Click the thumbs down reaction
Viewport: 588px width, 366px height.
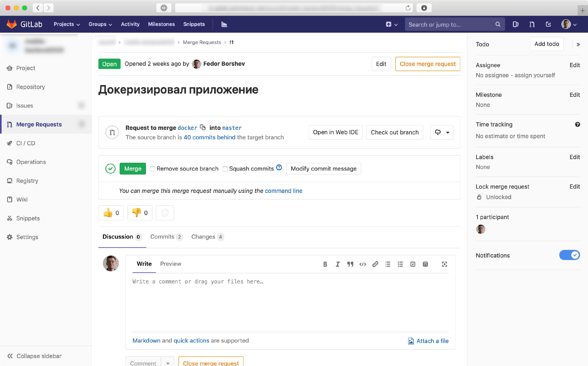tap(140, 213)
